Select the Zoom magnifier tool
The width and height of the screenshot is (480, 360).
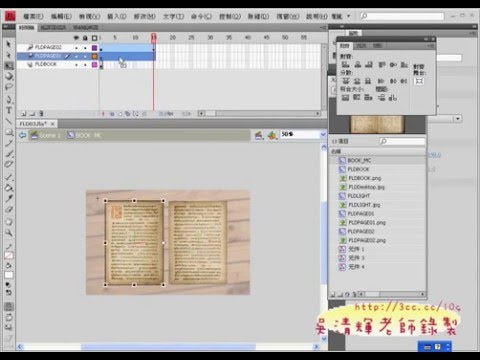point(9,233)
